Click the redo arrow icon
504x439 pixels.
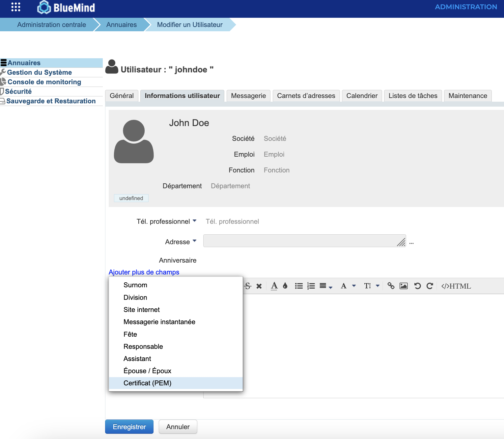pyautogui.click(x=430, y=286)
